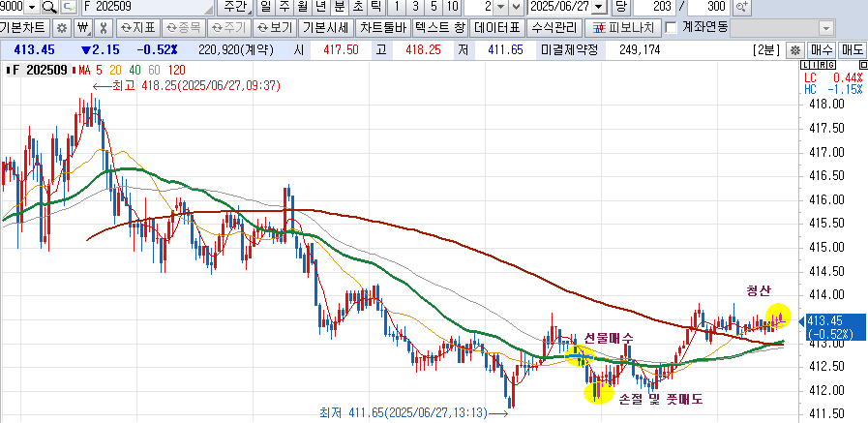868x423 pixels.
Task: Open chart settings gear next to 매수 button
Action: pos(795,49)
